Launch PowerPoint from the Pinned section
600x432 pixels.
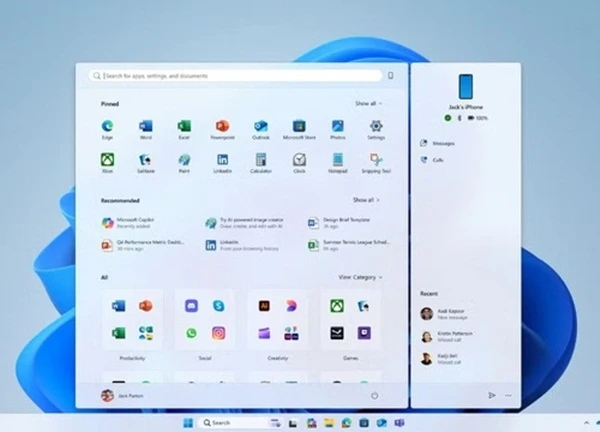point(222,129)
